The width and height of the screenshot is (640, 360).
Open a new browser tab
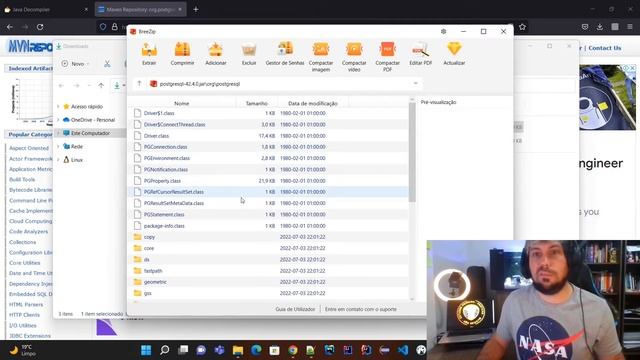click(196, 9)
